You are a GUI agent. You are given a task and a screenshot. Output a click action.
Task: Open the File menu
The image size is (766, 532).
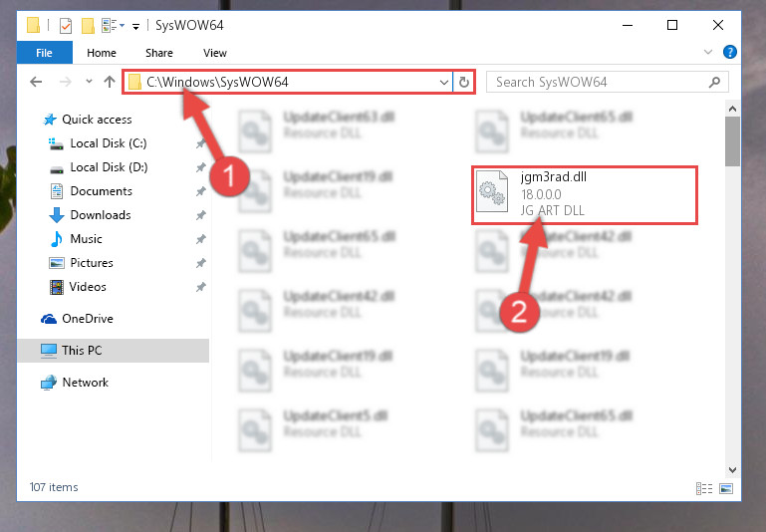click(x=45, y=52)
